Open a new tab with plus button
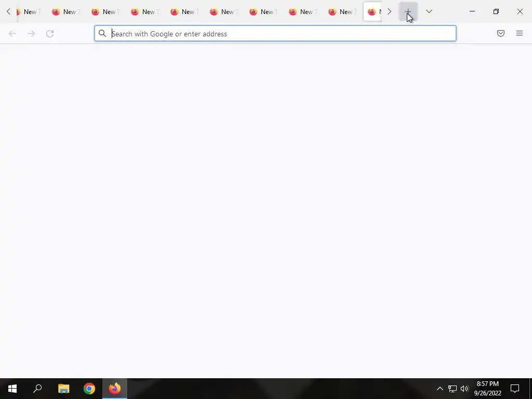 tap(408, 11)
